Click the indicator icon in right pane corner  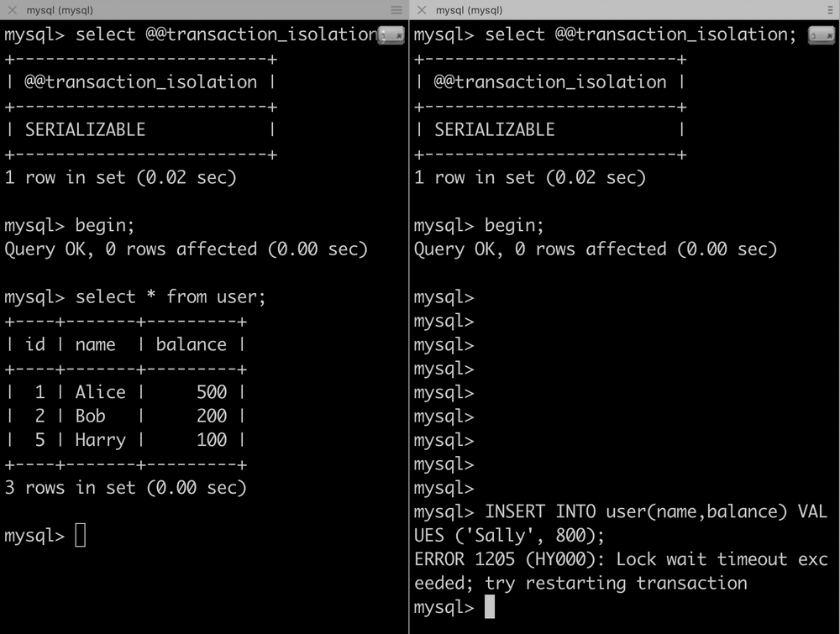point(821,35)
